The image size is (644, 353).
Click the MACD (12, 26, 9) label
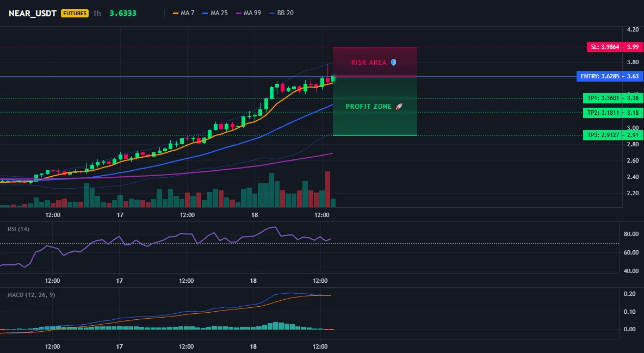(31, 295)
